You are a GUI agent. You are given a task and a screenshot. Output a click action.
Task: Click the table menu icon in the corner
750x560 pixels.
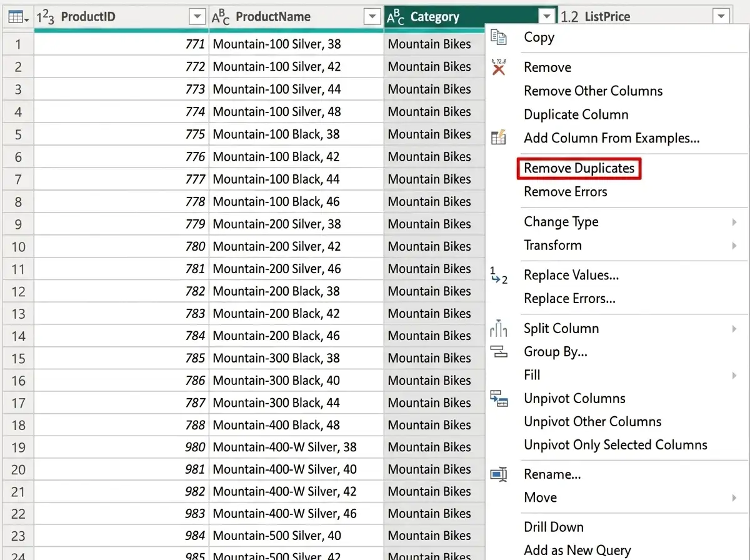(17, 17)
